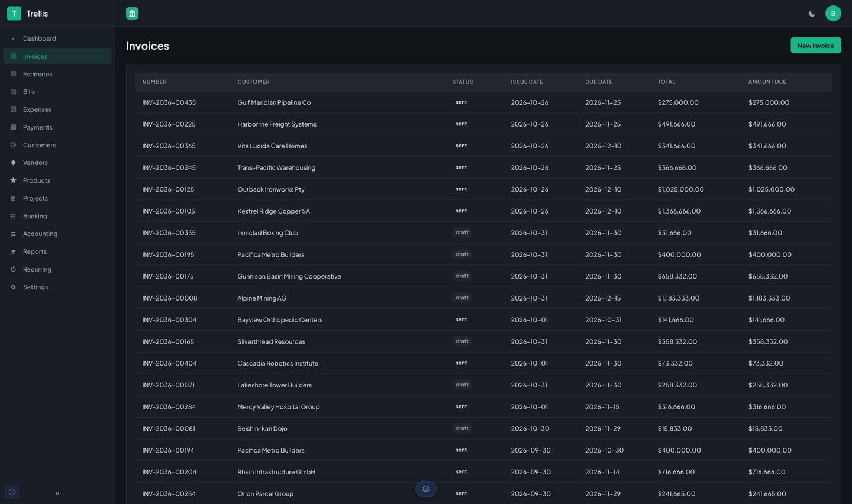The height and width of the screenshot is (504, 852).
Task: Open Accounting section in sidebar
Action: [57, 234]
